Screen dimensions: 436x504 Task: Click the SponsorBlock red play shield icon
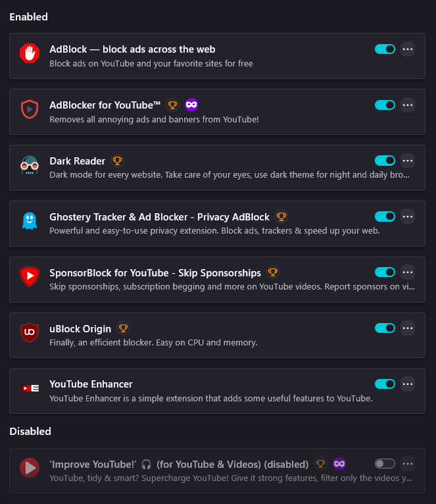point(30,277)
